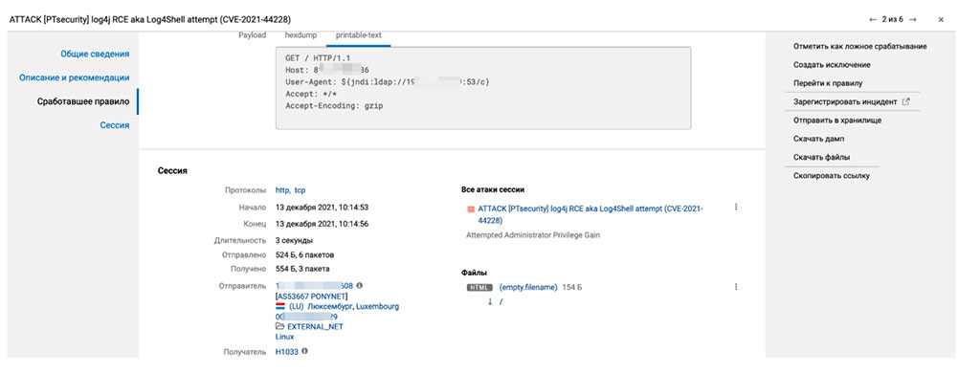This screenshot has height=373, width=980.
Task: Click Скачать дамп action
Action: [819, 139]
